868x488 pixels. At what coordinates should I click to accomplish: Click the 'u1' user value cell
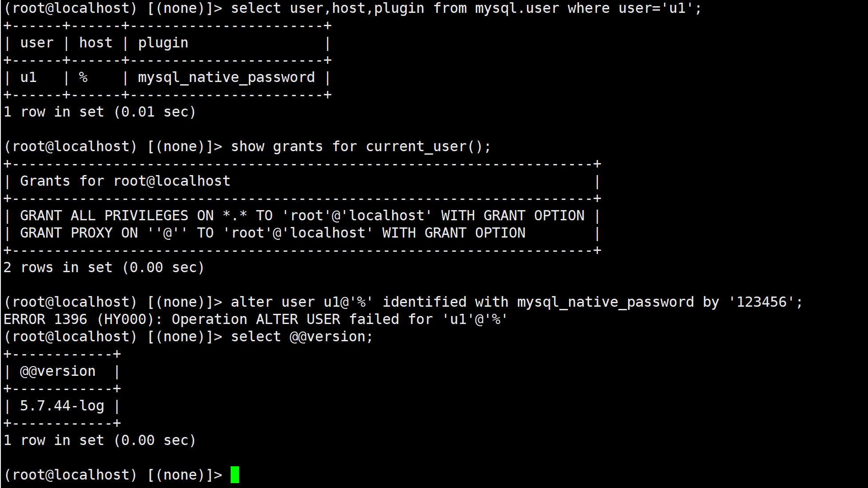pyautogui.click(x=28, y=78)
